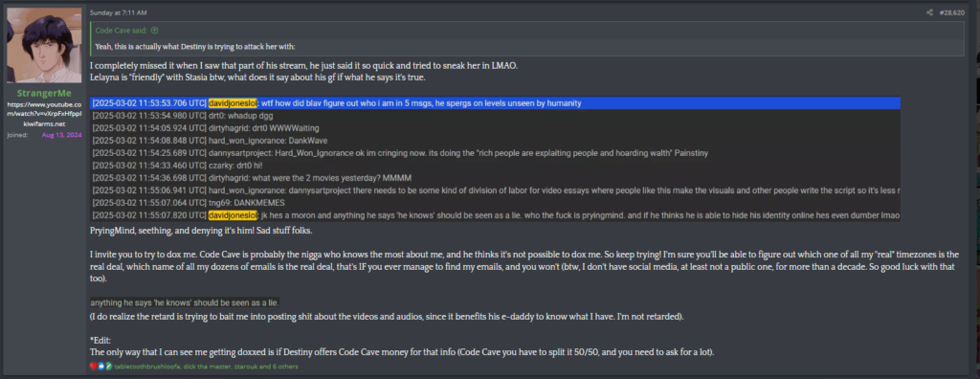This screenshot has width=980, height=379.
Task: Click highlighted 'davidjoneslol' in the last chat line
Action: [234, 215]
